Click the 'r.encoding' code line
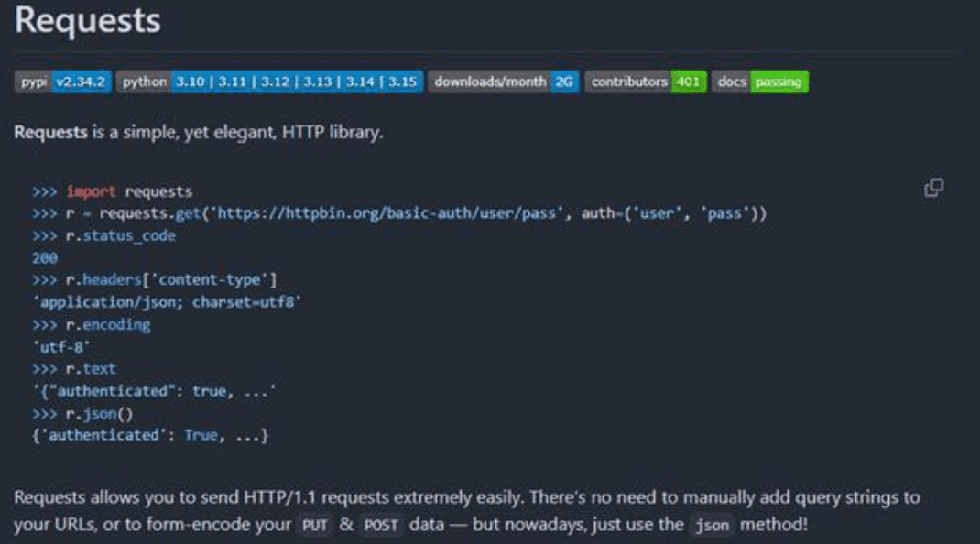980x544 pixels. [92, 325]
